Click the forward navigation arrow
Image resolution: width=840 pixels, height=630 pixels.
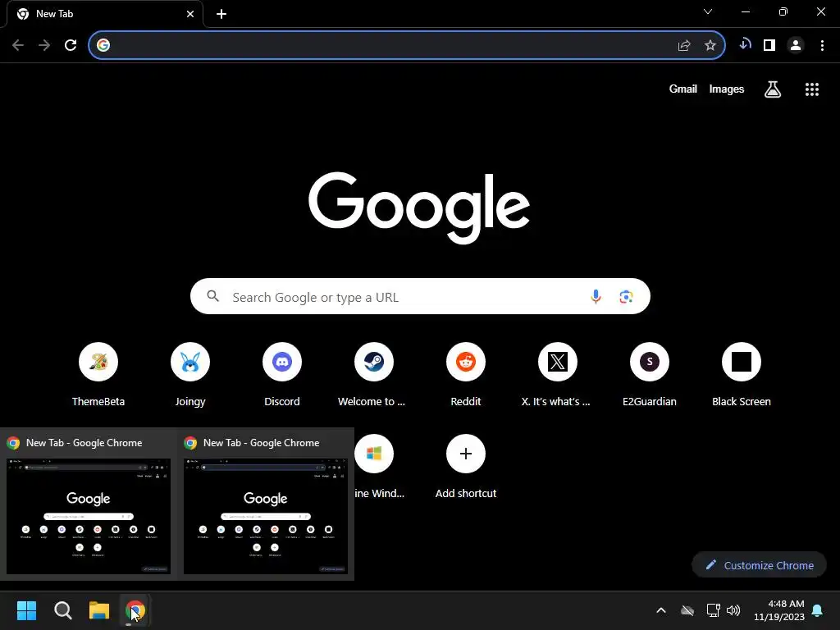(44, 45)
